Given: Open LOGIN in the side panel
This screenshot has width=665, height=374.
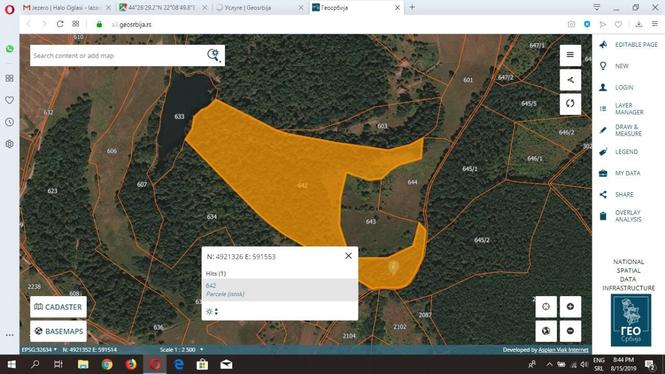Looking at the screenshot, I should [x=617, y=87].
